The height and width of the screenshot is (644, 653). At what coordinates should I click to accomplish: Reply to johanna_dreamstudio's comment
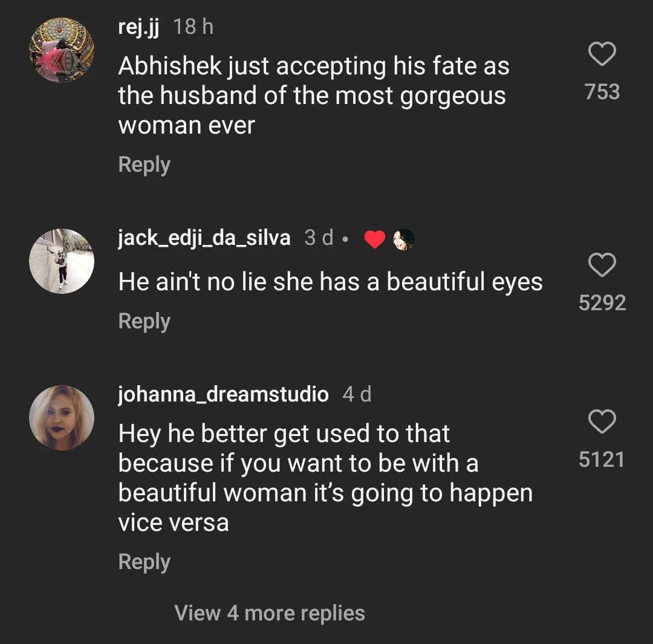point(144,562)
